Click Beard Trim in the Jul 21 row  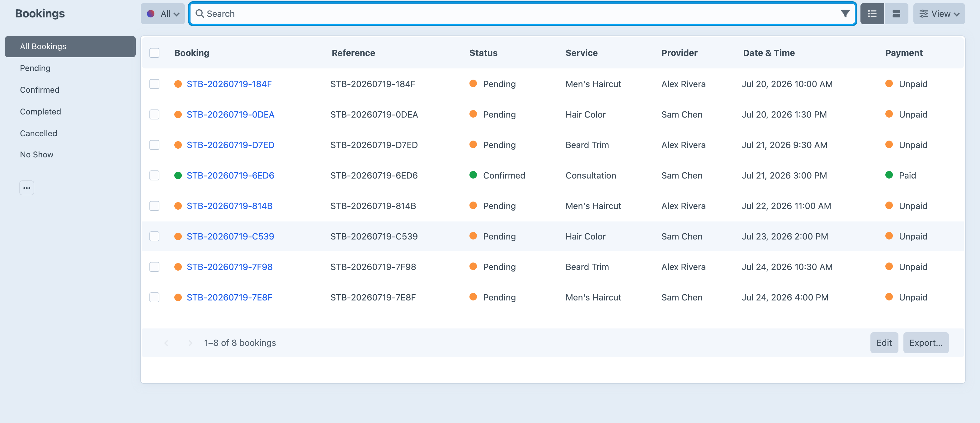[x=587, y=145]
